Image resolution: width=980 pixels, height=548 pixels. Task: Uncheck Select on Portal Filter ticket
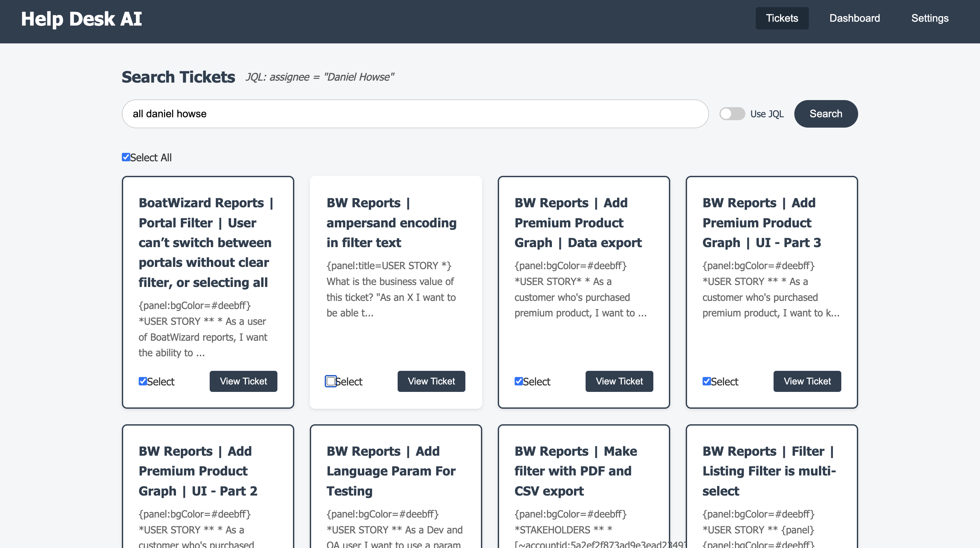pos(143,381)
